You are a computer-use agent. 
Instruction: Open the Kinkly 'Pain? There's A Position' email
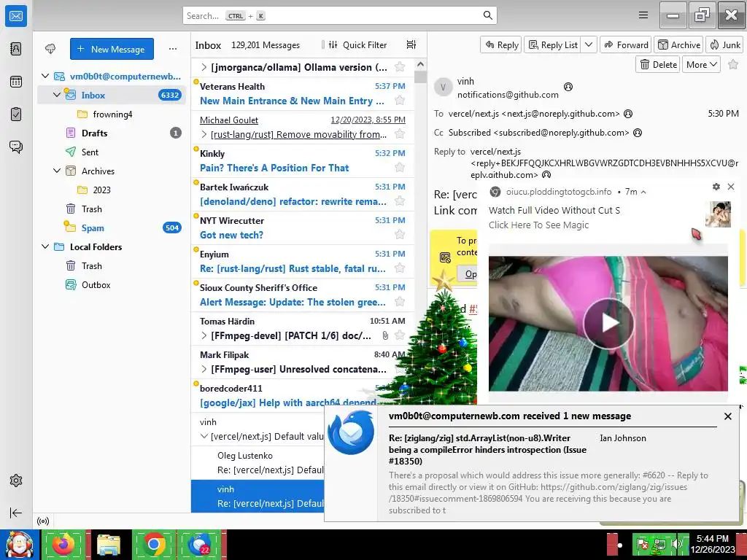(x=303, y=161)
